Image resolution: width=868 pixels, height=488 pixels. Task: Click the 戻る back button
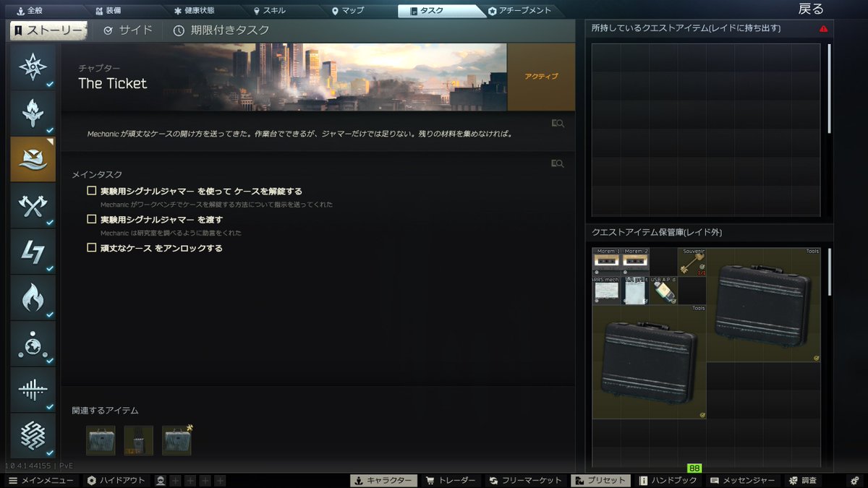click(x=810, y=9)
